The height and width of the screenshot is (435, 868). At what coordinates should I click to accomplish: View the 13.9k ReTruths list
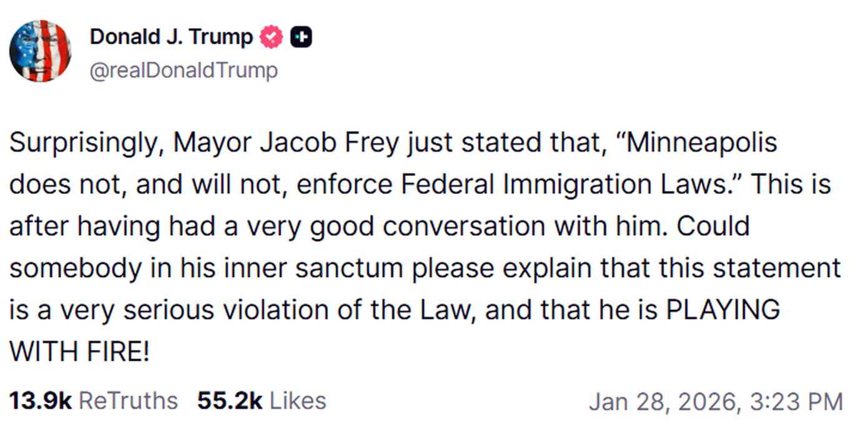(x=93, y=401)
